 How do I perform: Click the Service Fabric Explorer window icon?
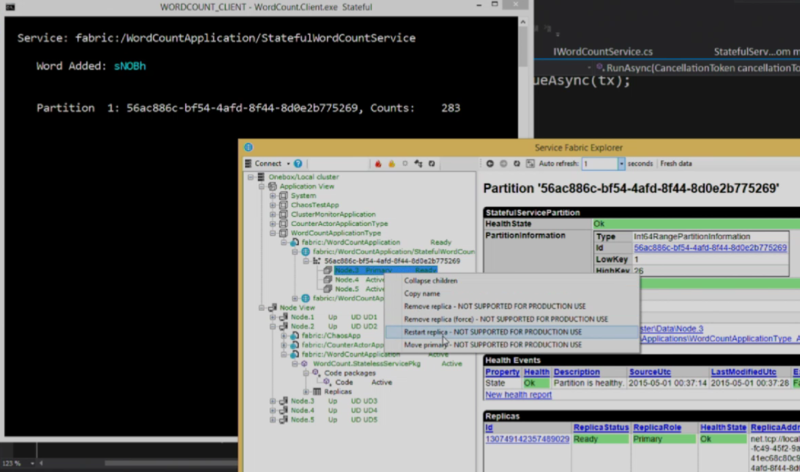[248, 147]
